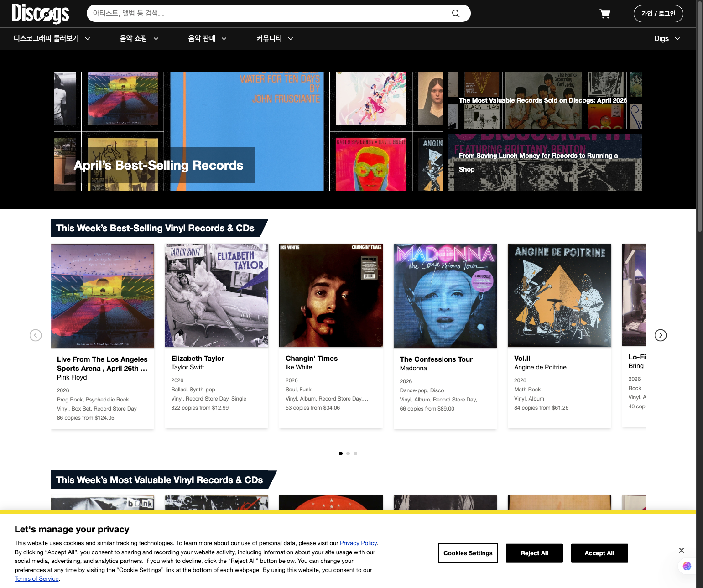Click The Confessions Tour release title

(x=436, y=359)
